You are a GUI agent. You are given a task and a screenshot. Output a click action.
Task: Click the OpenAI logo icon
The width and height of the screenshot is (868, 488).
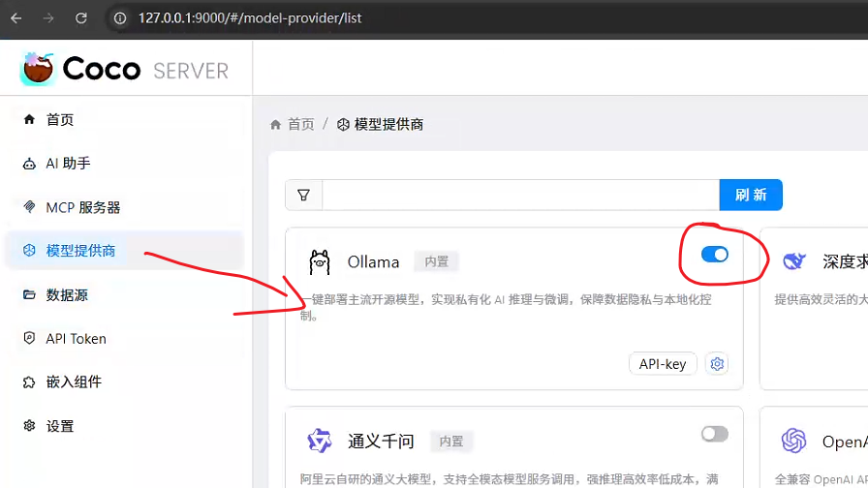[x=793, y=441]
